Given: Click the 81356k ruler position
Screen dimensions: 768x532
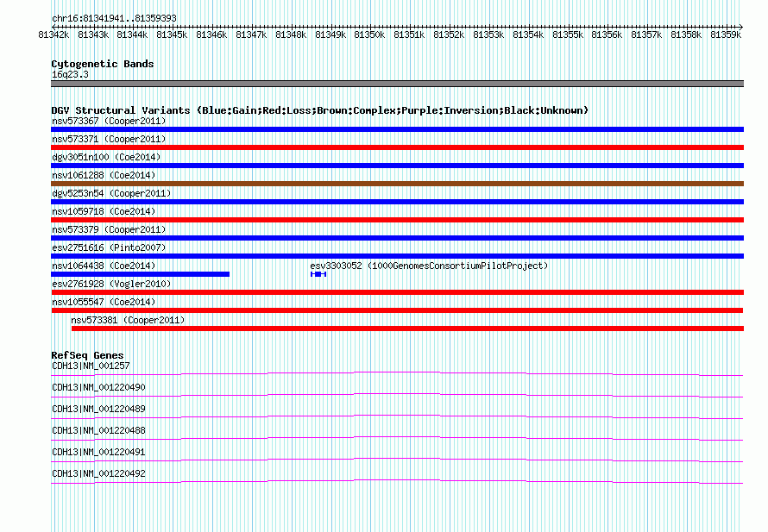Looking at the screenshot, I should click(607, 34).
